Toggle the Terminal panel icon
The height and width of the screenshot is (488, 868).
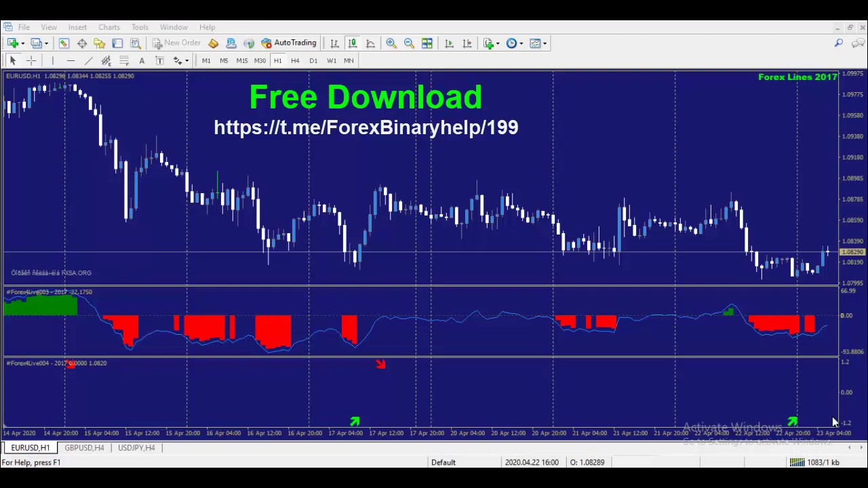[117, 43]
